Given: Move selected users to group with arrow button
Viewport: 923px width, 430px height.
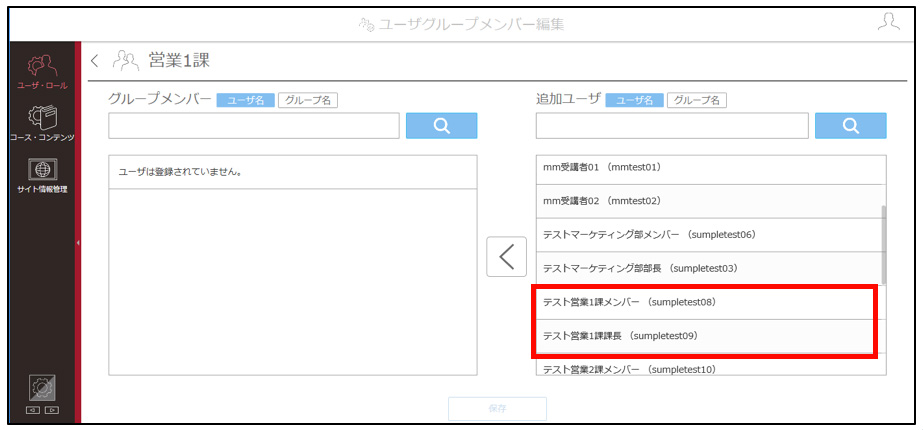Looking at the screenshot, I should click(506, 256).
